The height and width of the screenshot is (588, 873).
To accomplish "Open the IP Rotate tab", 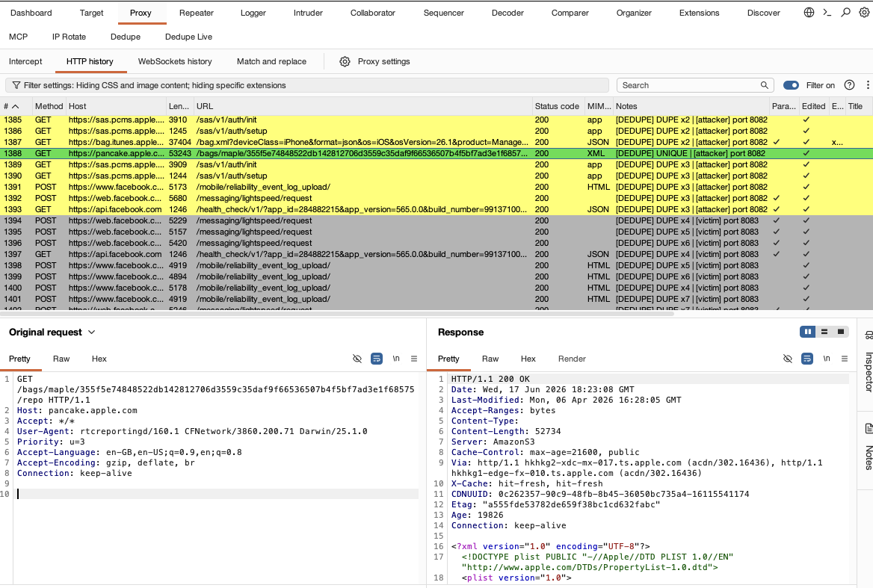I will (69, 37).
